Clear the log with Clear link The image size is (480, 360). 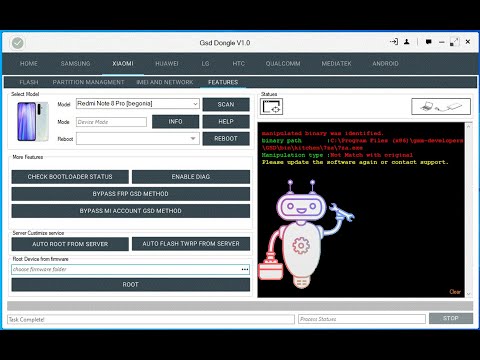click(455, 292)
